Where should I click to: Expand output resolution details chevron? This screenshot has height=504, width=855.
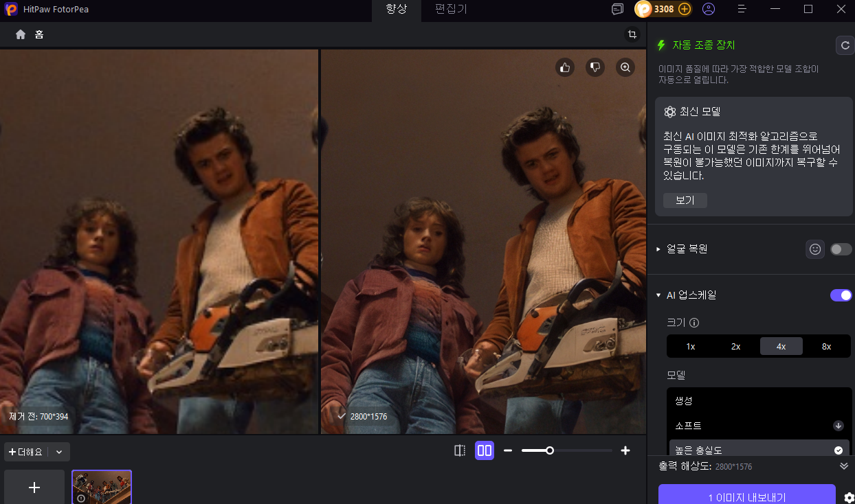pos(844,466)
